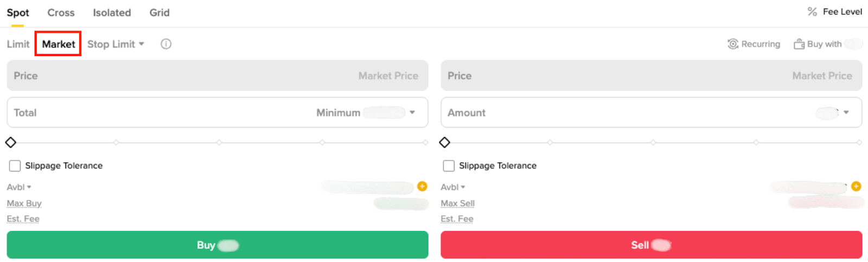Enable sell-side Slippage Tolerance checkbox
Viewport: 868px width, 262px height.
449,165
